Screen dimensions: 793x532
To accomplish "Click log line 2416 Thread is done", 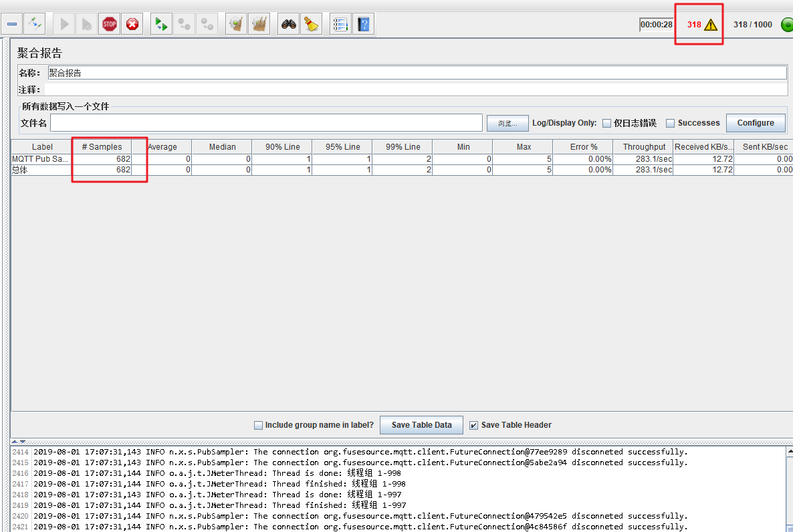I will (217, 473).
